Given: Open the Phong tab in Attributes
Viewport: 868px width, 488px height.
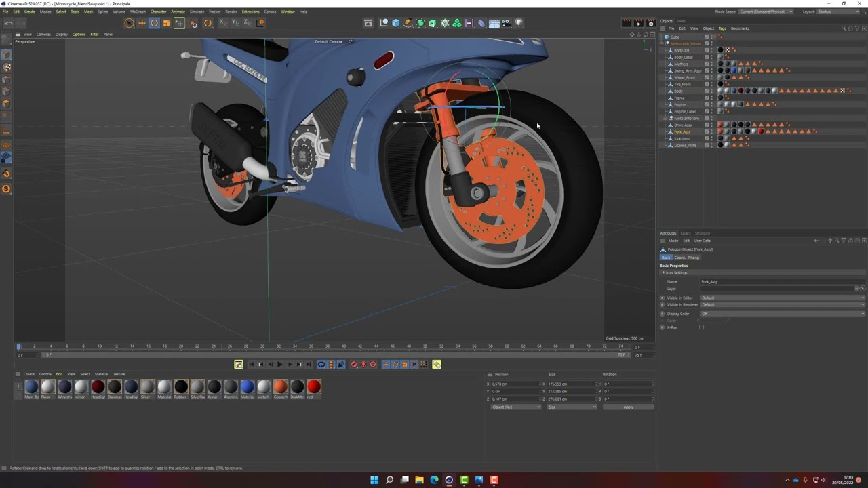Looking at the screenshot, I should tap(694, 258).
